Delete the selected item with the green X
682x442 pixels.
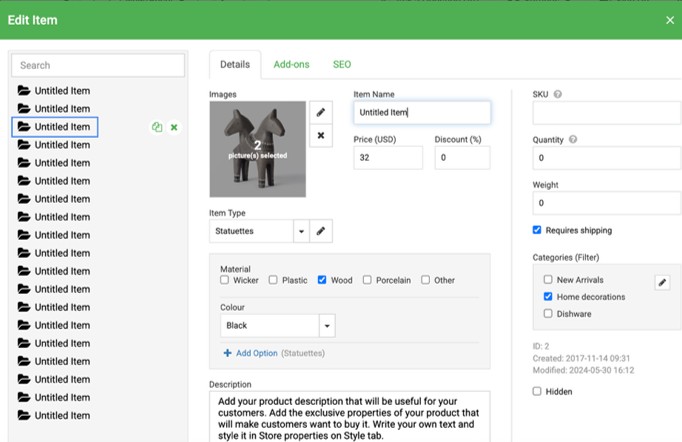[x=174, y=127]
